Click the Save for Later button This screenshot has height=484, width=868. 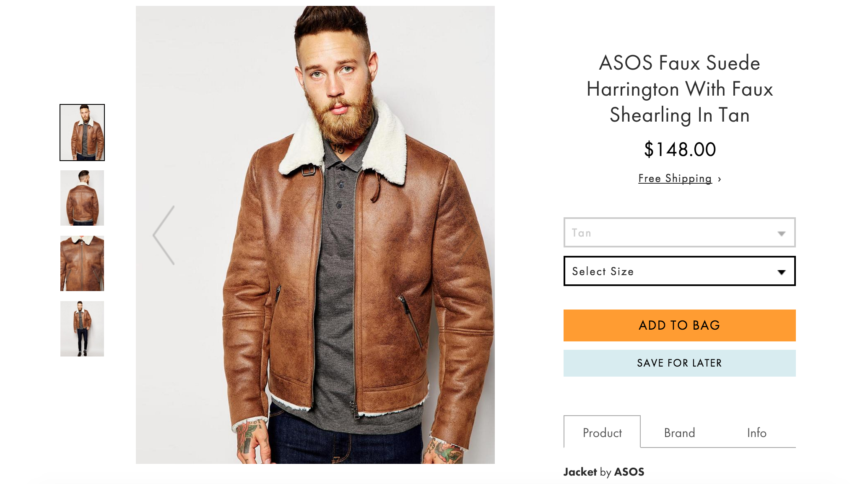[679, 363]
